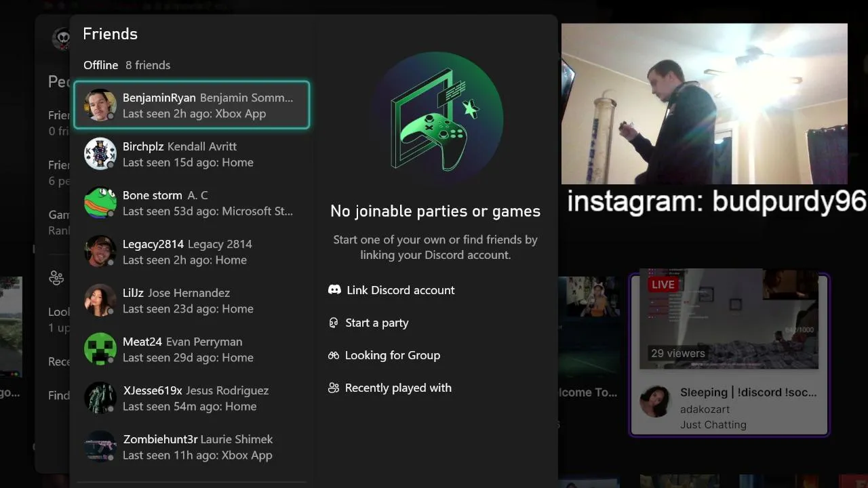The image size is (868, 488).
Task: Select the Zombiehunt3r Laurie Shimek row
Action: (191, 447)
